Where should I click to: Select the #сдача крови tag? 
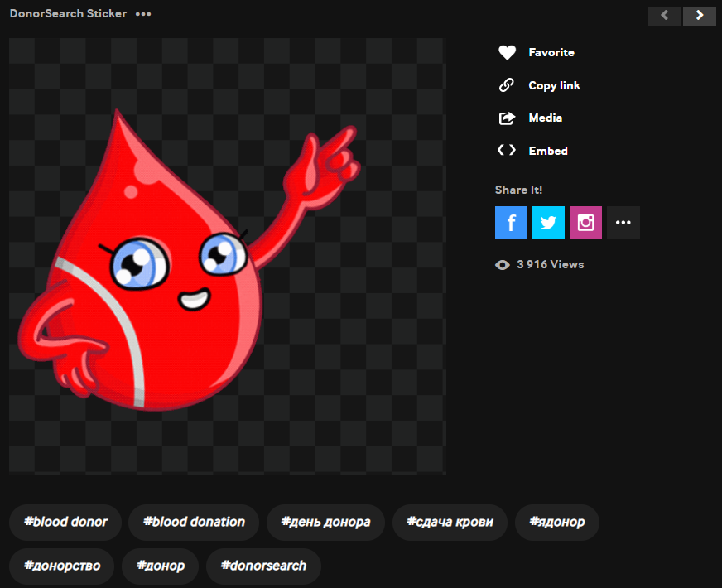[x=450, y=523]
